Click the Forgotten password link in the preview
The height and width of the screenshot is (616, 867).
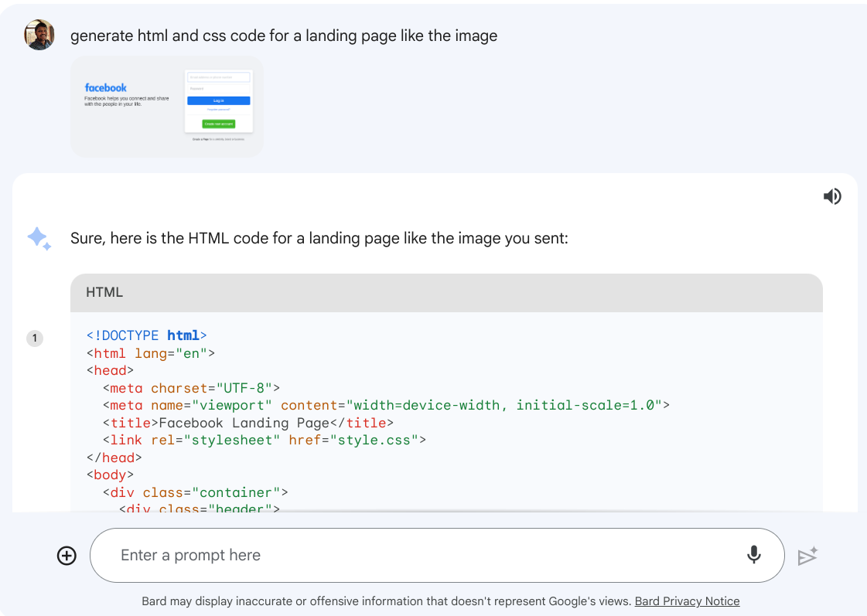pyautogui.click(x=219, y=109)
